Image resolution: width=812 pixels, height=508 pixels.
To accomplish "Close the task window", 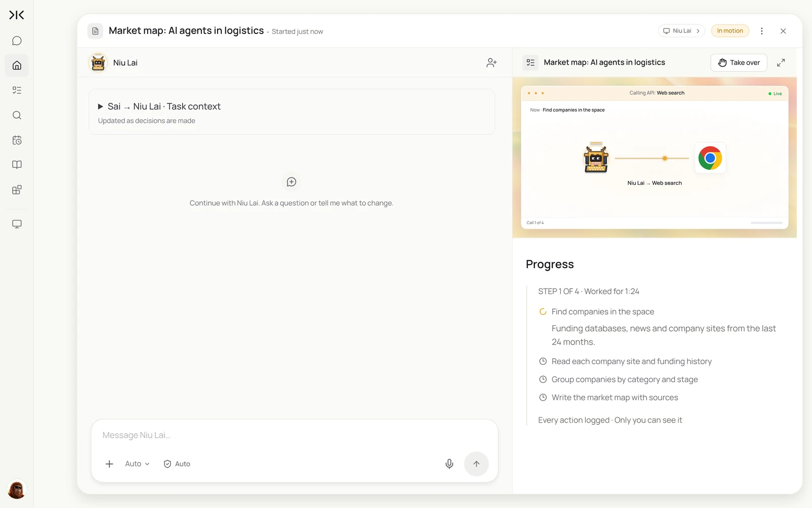I will (x=783, y=31).
